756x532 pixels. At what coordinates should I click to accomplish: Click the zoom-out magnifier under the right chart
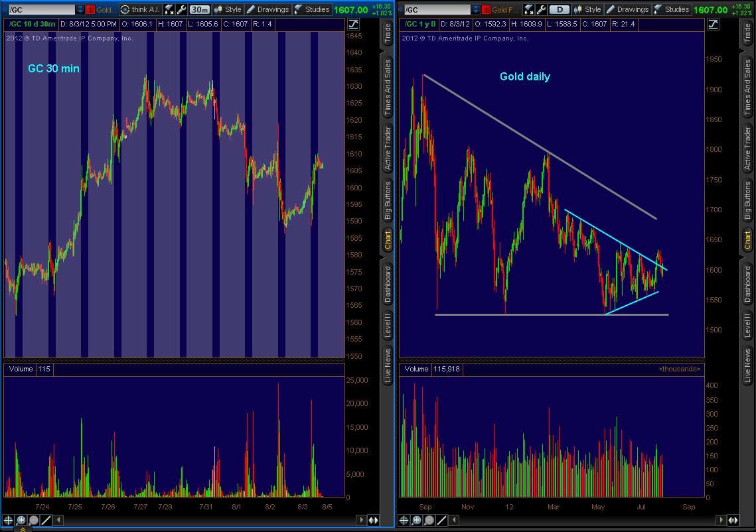tap(429, 520)
